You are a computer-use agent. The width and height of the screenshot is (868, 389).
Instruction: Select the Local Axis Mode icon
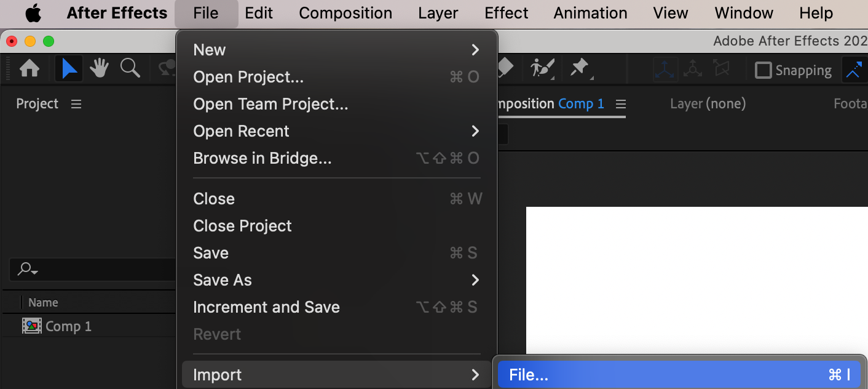coord(665,70)
